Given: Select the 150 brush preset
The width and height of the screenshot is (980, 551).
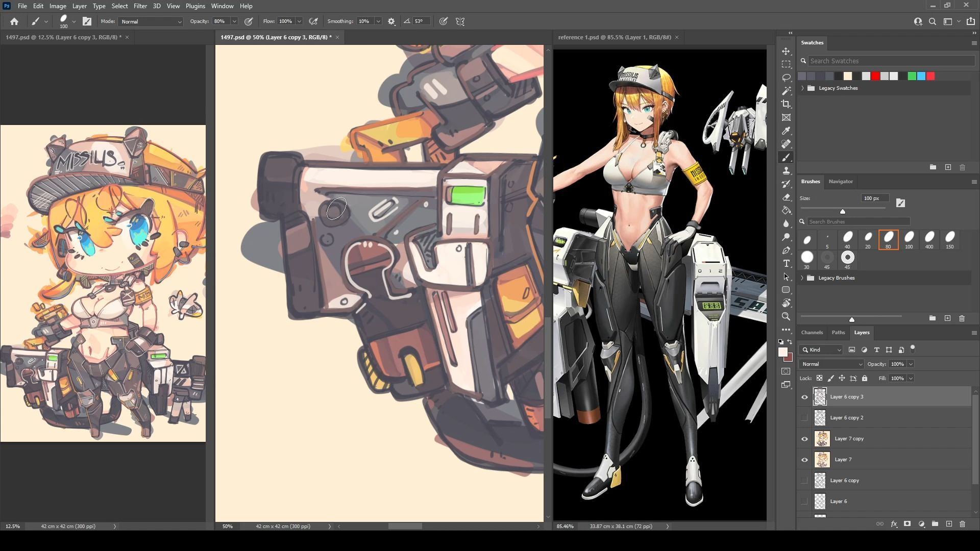Looking at the screenshot, I should point(949,240).
